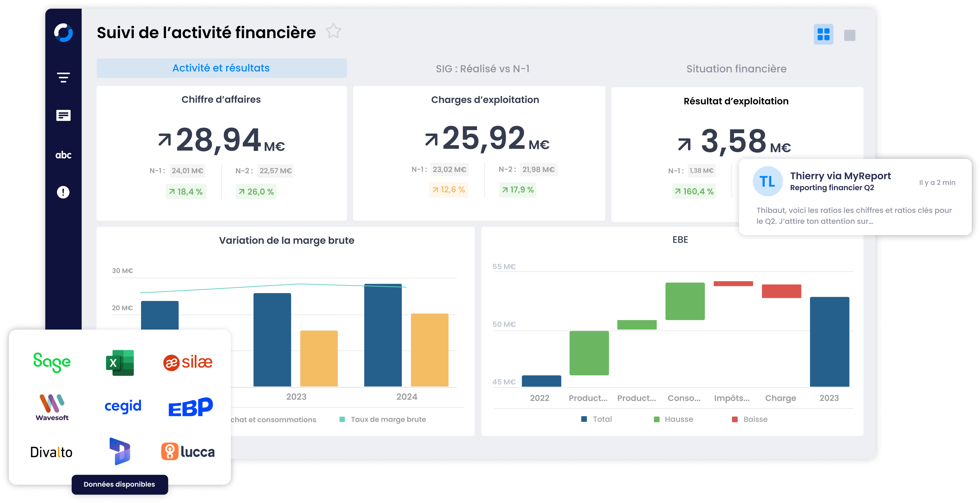Open the filter lines icon in sidebar
This screenshot has width=980, height=503.
coord(63,77)
